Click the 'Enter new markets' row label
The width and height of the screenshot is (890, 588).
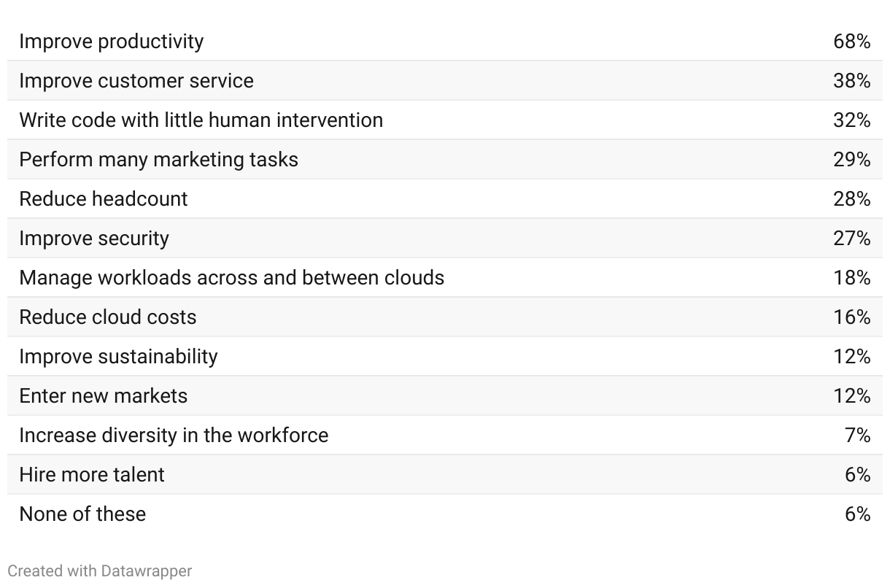pyautogui.click(x=103, y=396)
